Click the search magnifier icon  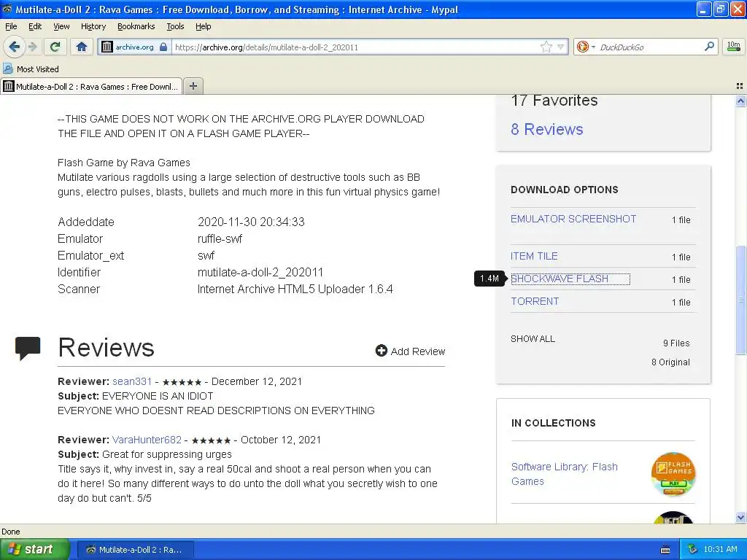click(x=709, y=46)
